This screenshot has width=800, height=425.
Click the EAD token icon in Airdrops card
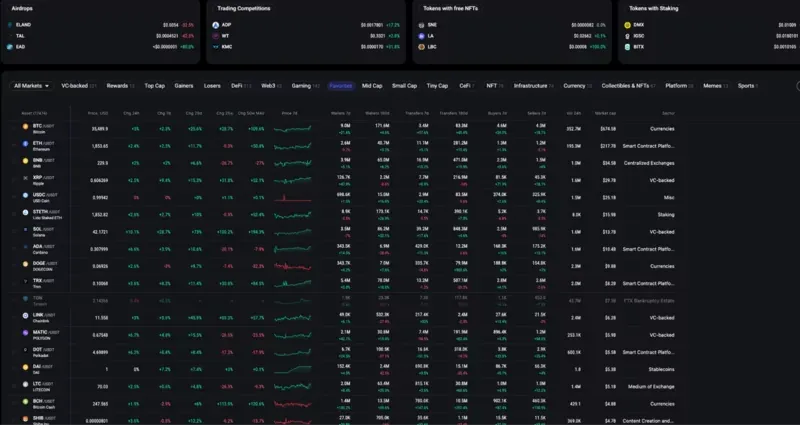point(10,47)
